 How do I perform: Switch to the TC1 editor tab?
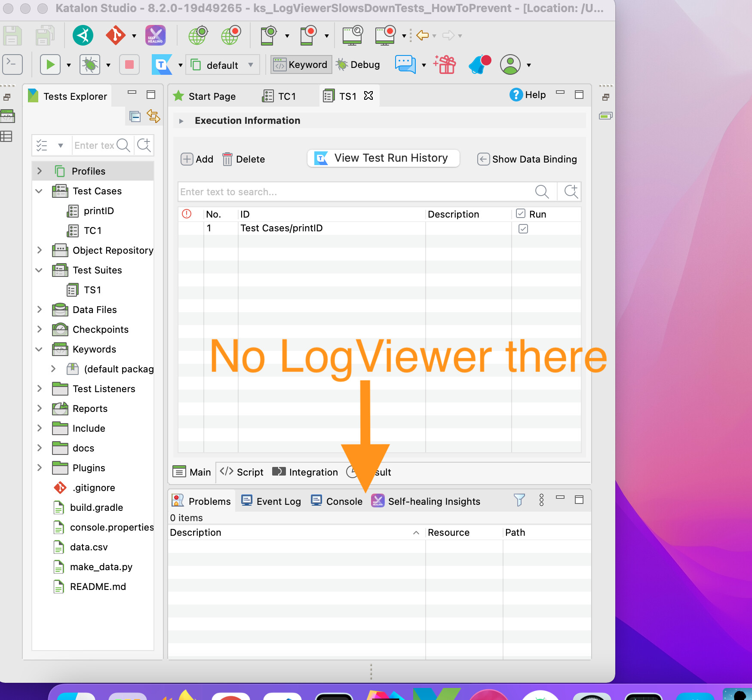[x=279, y=96]
